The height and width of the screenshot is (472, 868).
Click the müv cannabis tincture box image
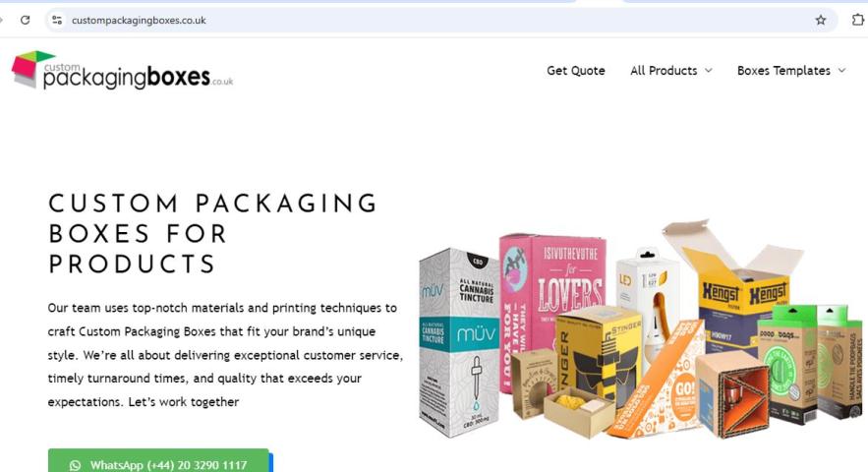459,342
